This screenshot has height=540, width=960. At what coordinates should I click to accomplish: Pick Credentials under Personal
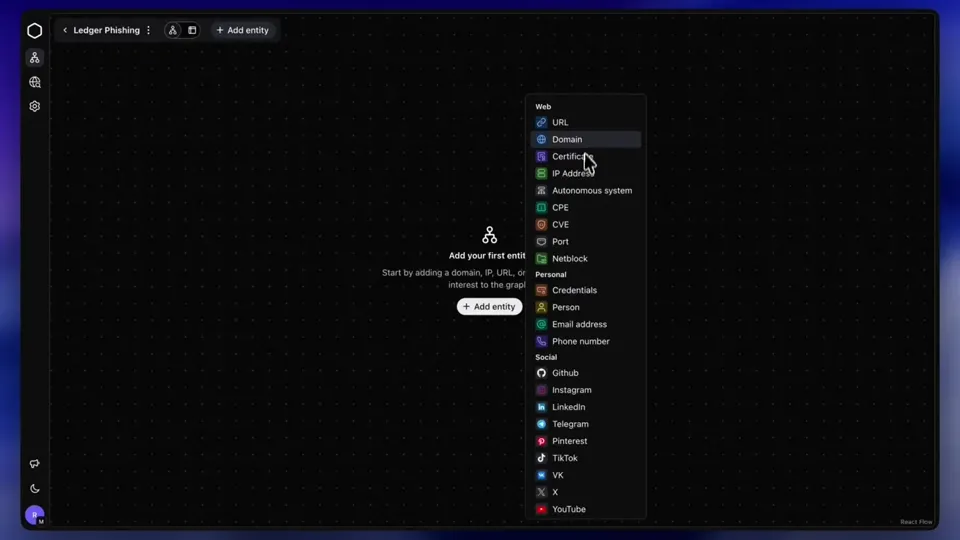586,290
